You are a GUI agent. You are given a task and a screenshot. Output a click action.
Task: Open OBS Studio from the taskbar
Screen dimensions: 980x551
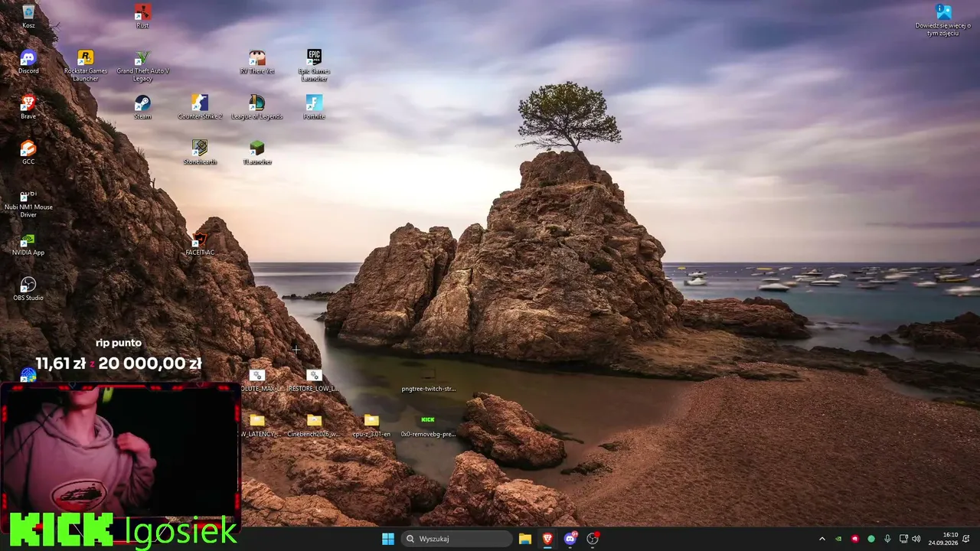[593, 539]
